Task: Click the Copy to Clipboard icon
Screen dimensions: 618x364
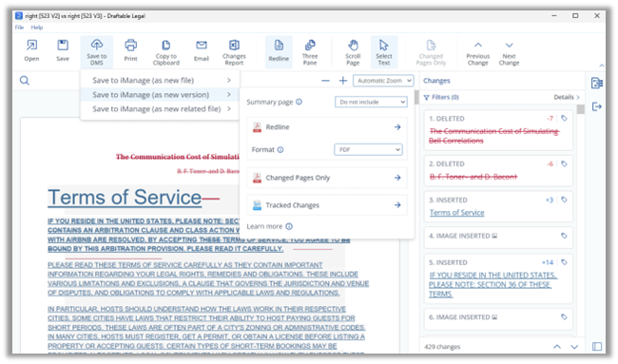Action: pos(166,52)
